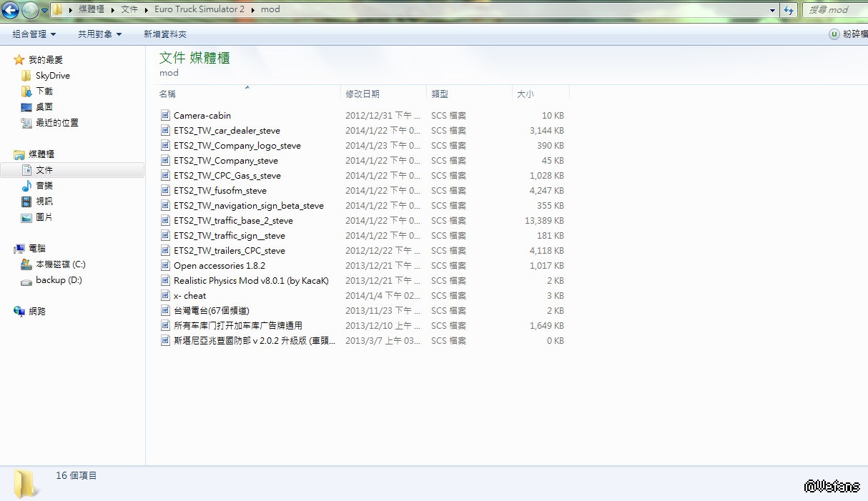Open the 圖片 pictures library
The image size is (868, 501).
[44, 217]
